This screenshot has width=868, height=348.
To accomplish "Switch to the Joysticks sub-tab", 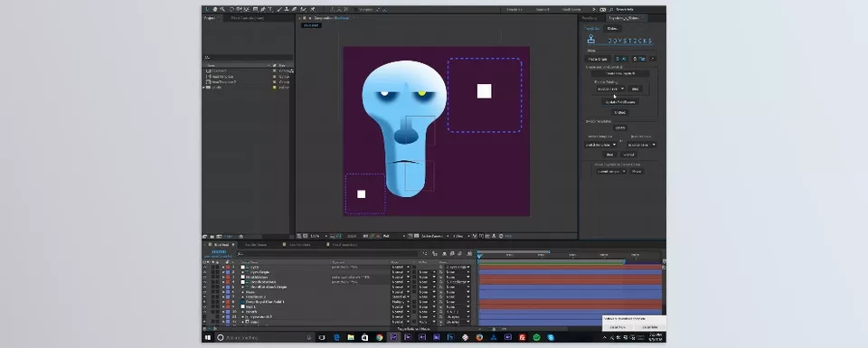I will tap(591, 28).
